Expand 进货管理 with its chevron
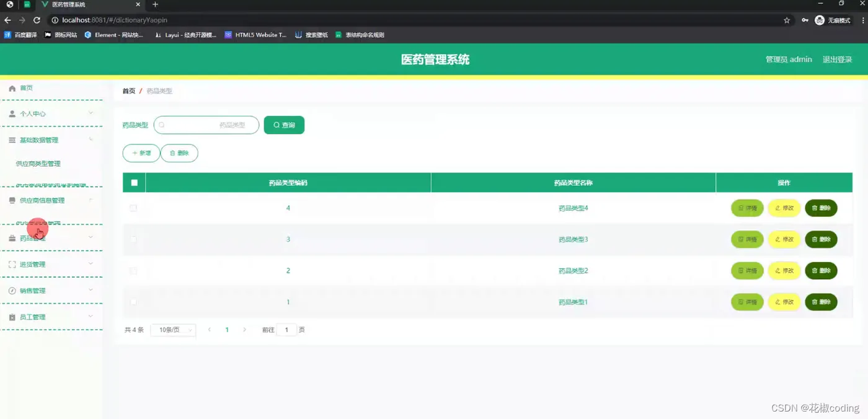The width and height of the screenshot is (868, 419). point(91,264)
